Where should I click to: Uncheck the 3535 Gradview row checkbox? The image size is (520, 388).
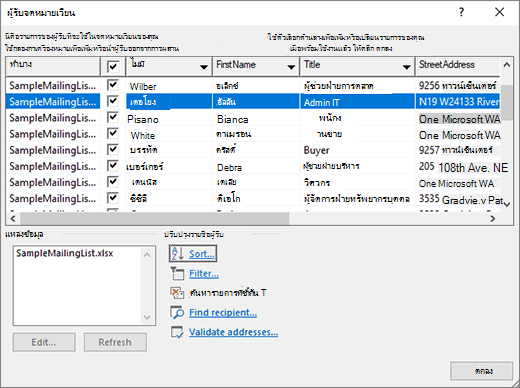[x=113, y=198]
